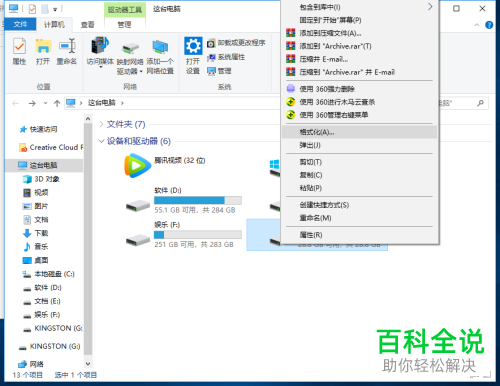Switch to the 计算机 ribbon tab
Image resolution: width=500 pixels, height=386 pixels.
(x=54, y=24)
